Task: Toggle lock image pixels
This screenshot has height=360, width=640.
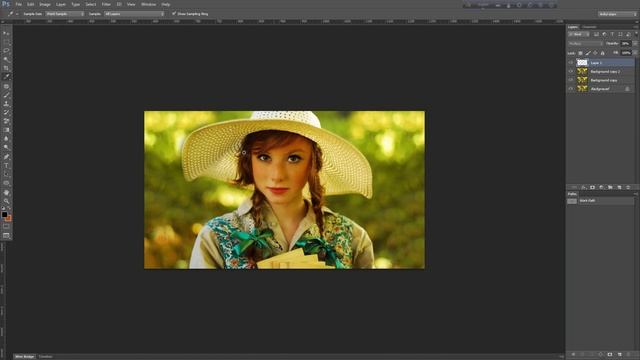Action: [x=588, y=53]
